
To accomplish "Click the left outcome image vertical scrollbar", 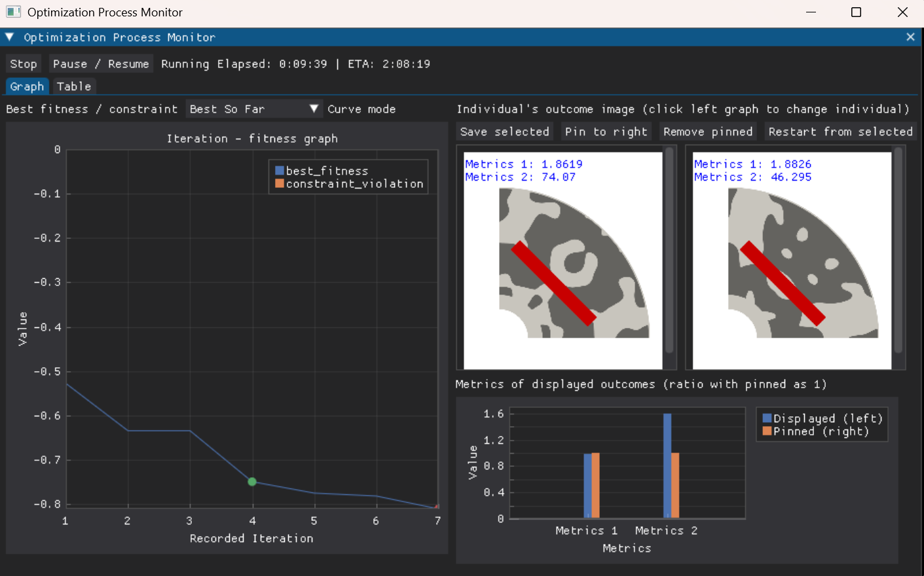I will (x=669, y=250).
